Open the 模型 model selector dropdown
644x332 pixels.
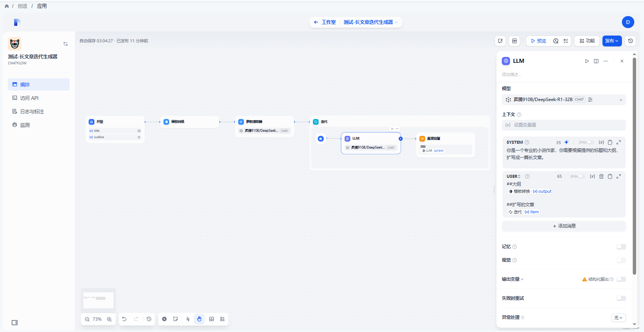[x=564, y=100]
